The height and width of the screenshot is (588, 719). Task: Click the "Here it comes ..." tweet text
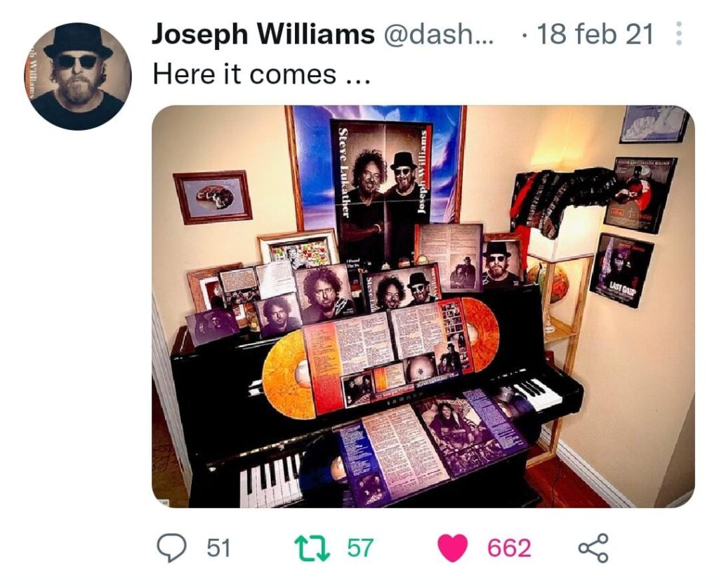point(261,74)
